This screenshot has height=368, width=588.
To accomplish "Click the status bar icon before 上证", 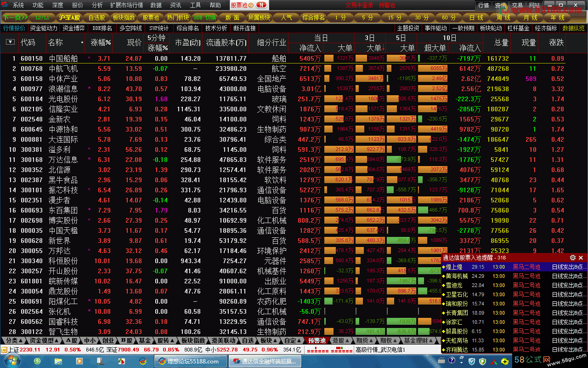I will pyautogui.click(x=4, y=350).
